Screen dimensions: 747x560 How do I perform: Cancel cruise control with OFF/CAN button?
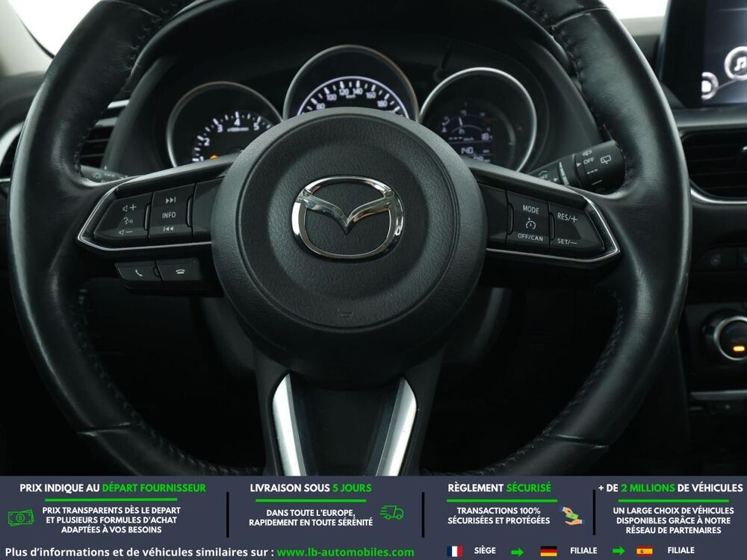pyautogui.click(x=530, y=237)
